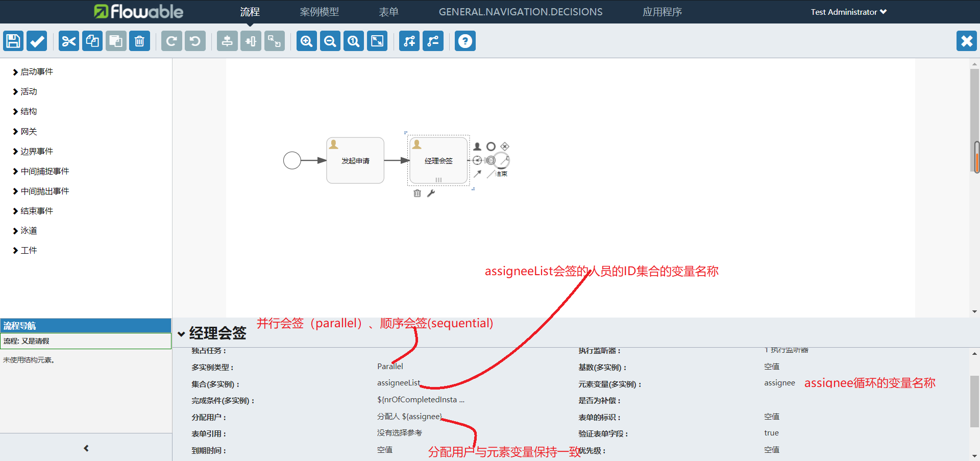Open the help question mark icon

(x=465, y=41)
